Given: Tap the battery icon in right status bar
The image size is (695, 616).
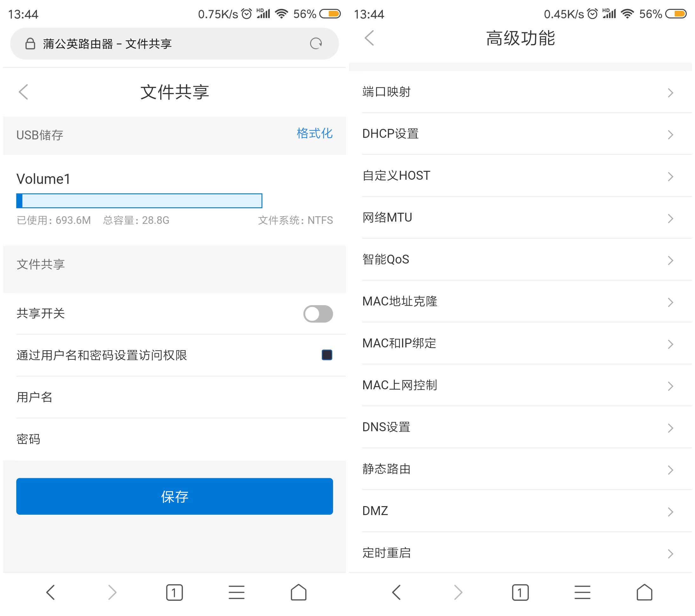Looking at the screenshot, I should point(676,14).
